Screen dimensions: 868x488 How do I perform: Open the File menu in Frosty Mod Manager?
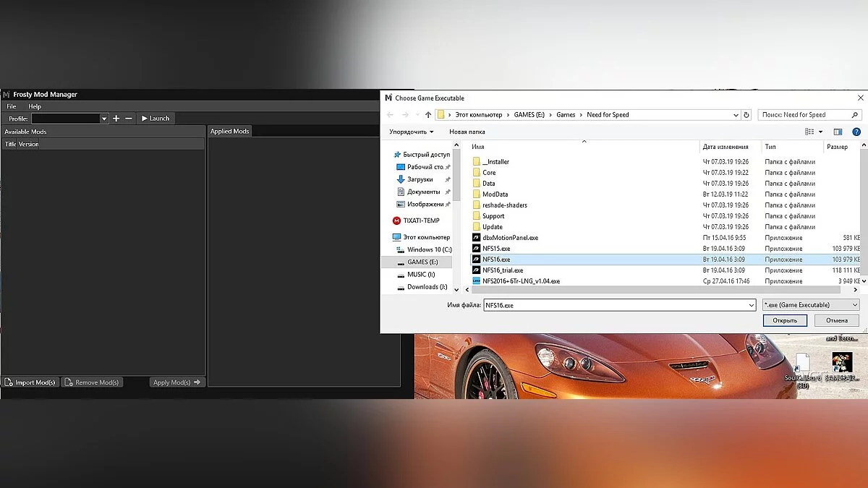tap(11, 106)
